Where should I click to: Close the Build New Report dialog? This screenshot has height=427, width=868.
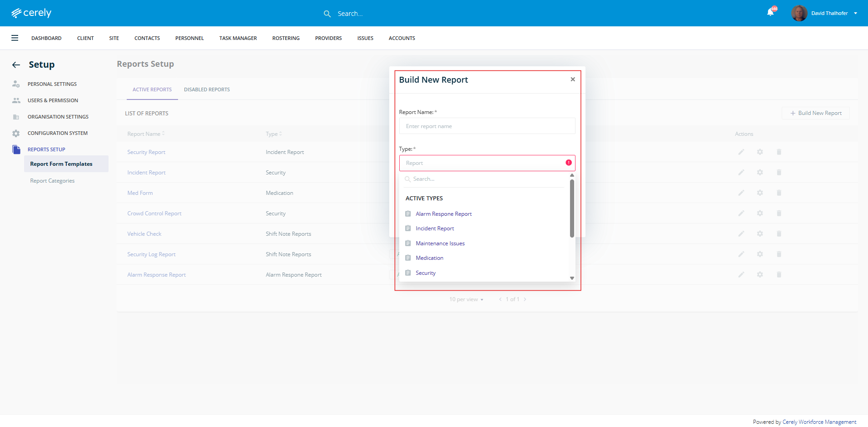[573, 79]
